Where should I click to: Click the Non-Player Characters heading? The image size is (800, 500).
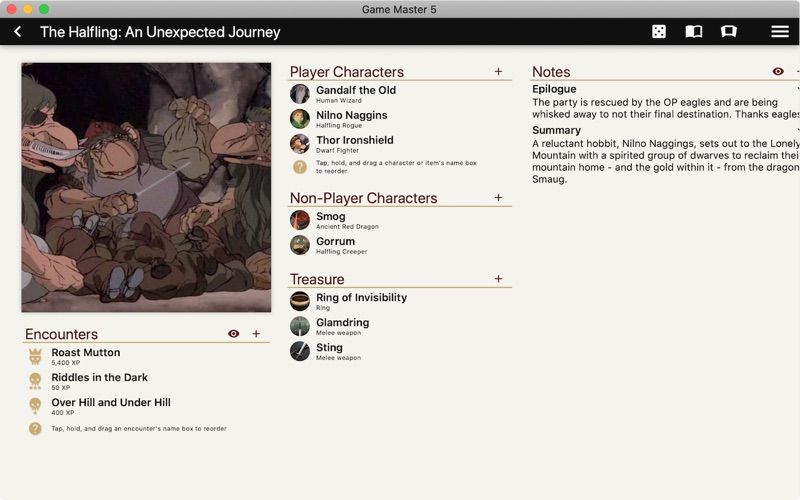click(x=363, y=198)
